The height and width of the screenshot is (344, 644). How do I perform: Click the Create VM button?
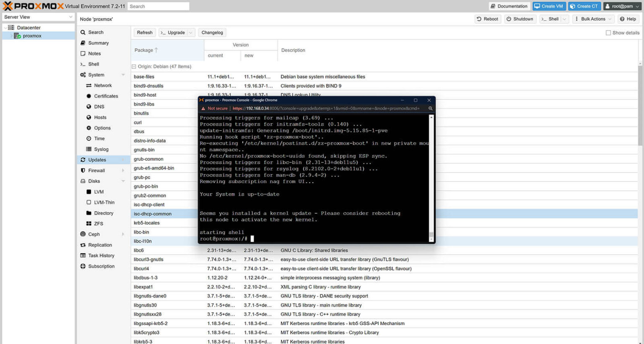pyautogui.click(x=549, y=6)
